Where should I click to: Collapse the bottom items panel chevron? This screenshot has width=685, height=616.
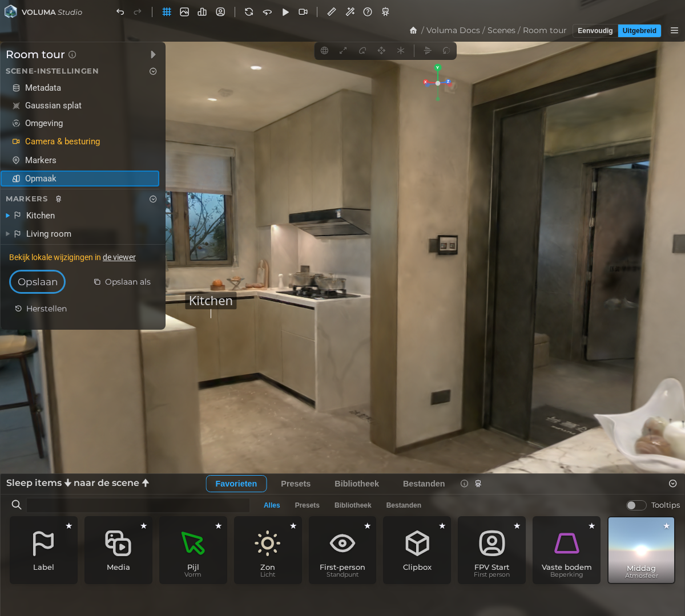(x=673, y=484)
